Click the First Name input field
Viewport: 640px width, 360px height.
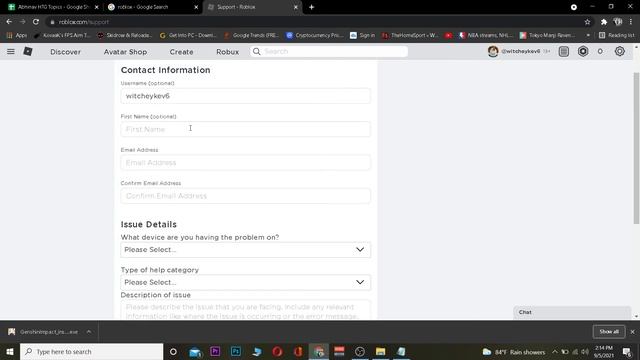tap(245, 129)
